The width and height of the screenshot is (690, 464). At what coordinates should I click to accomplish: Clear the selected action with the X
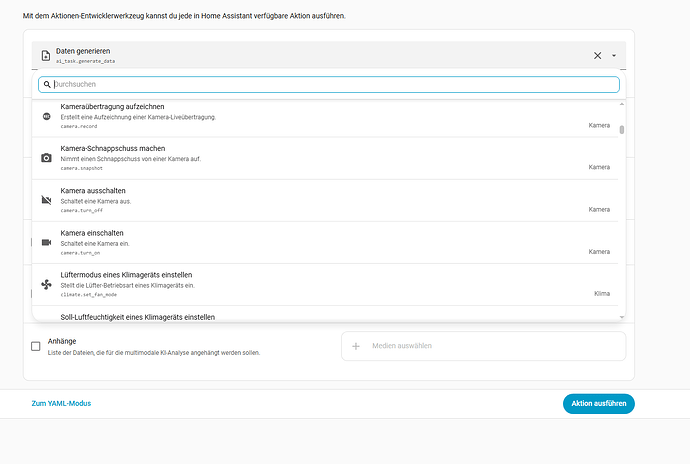598,56
